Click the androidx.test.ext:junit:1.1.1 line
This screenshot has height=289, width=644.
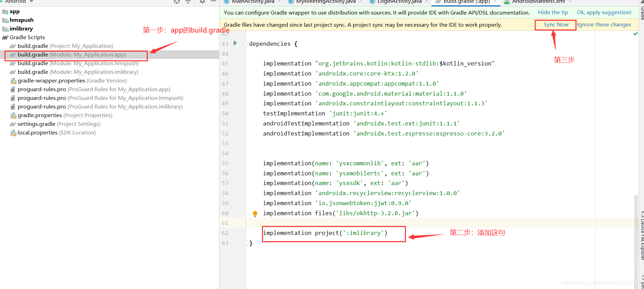point(361,123)
